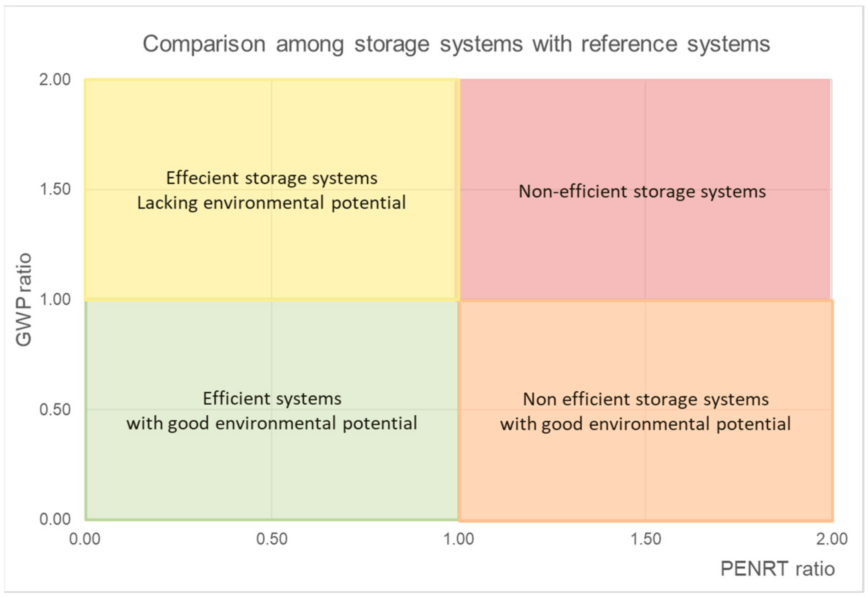The image size is (868, 597).
Task: Click the 1.00 x-axis tick label
Action: point(459,539)
